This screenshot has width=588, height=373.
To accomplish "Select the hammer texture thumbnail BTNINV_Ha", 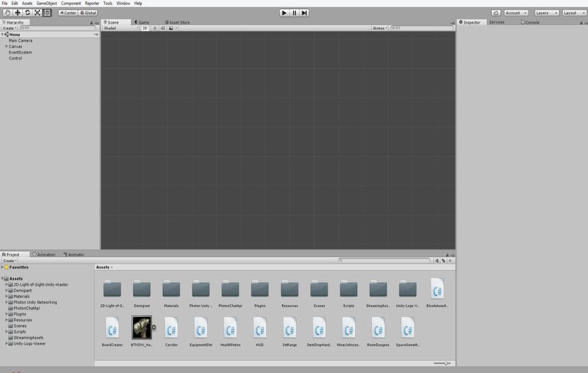I will 142,328.
